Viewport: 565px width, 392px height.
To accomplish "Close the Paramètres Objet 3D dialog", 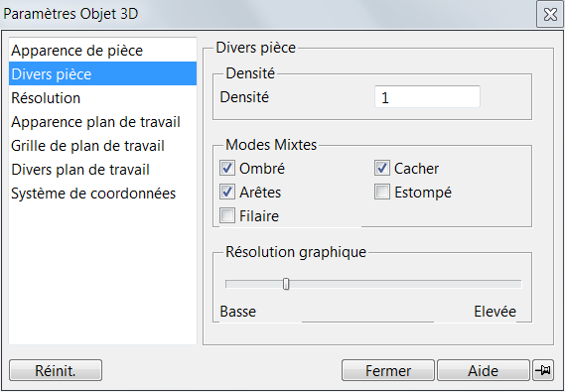I will click(x=550, y=15).
